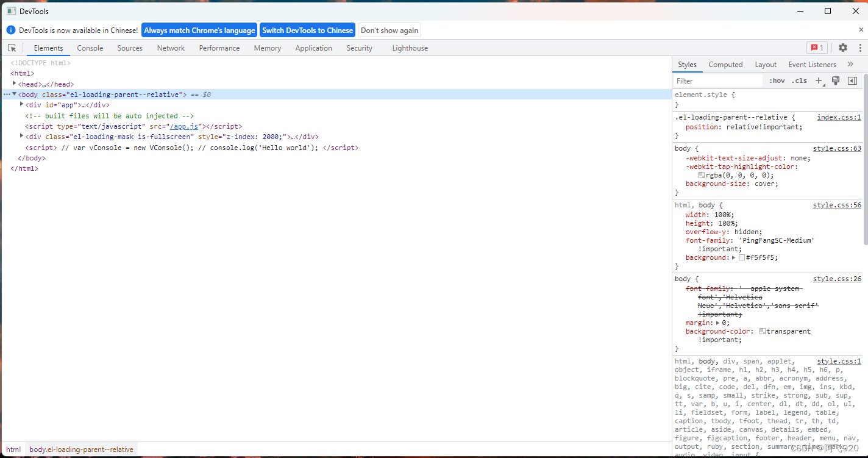Open index.css:1 source link
Image resolution: width=868 pixels, height=458 pixels.
coord(839,117)
